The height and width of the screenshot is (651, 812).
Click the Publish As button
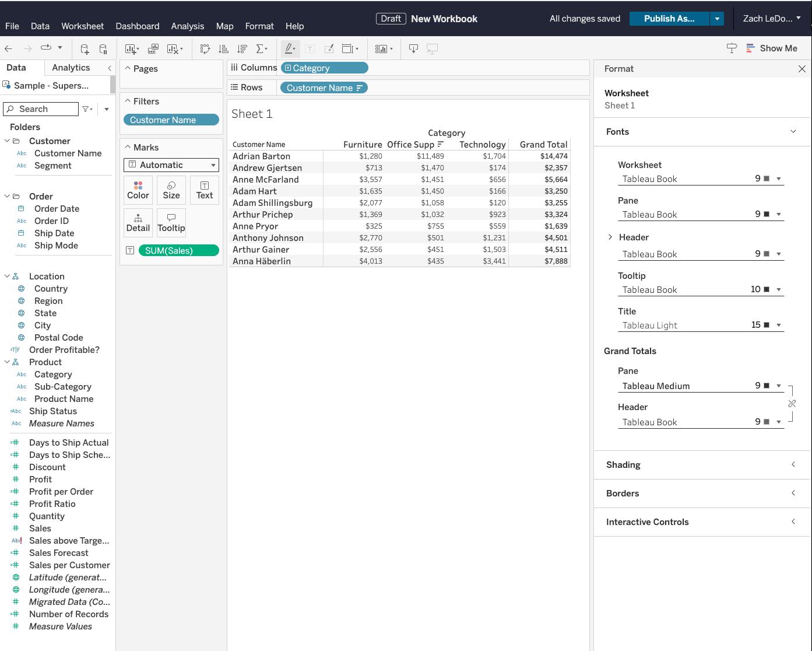(x=669, y=18)
